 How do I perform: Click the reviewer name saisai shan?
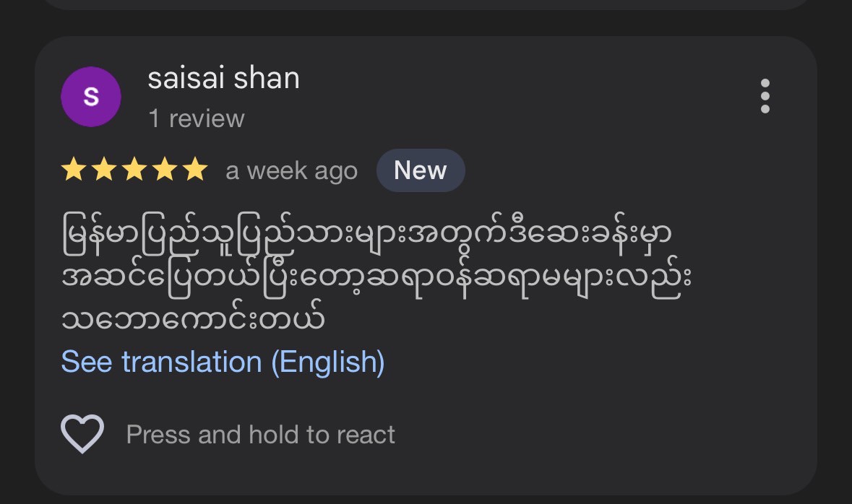tap(224, 78)
